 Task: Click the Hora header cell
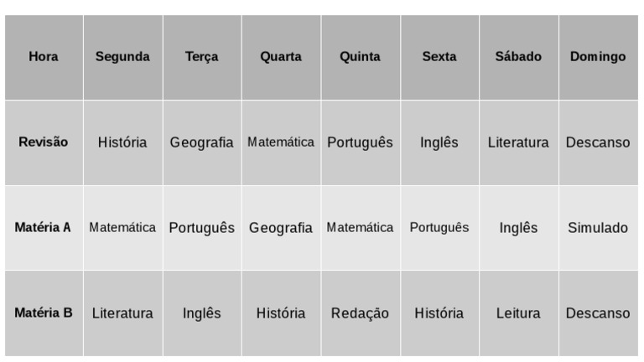point(44,57)
